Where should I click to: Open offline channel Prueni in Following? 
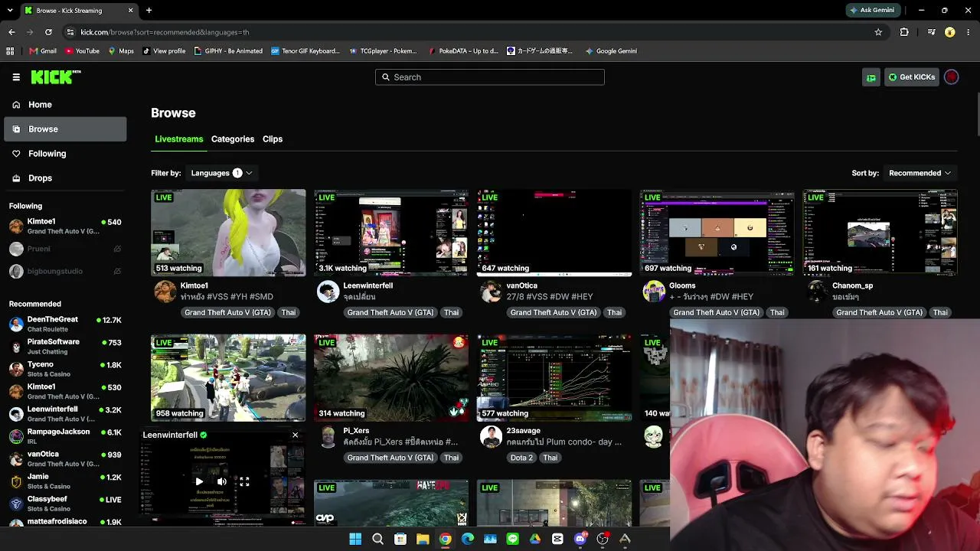pos(65,249)
